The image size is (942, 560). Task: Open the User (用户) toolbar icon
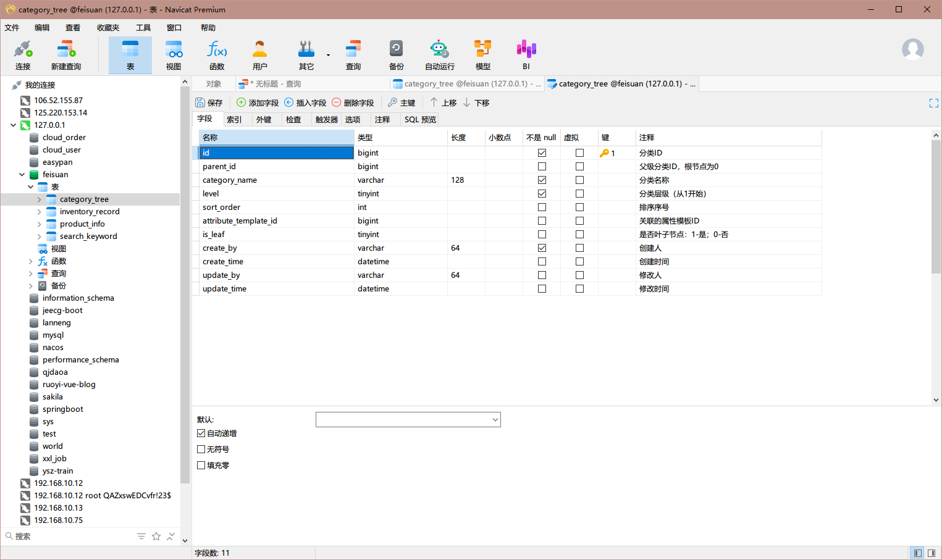tap(260, 55)
